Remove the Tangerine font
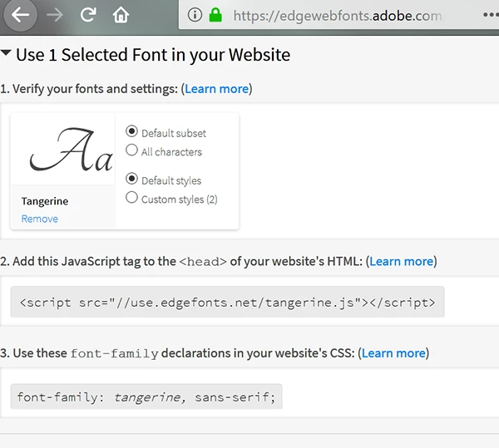The height and width of the screenshot is (448, 499). coord(39,219)
